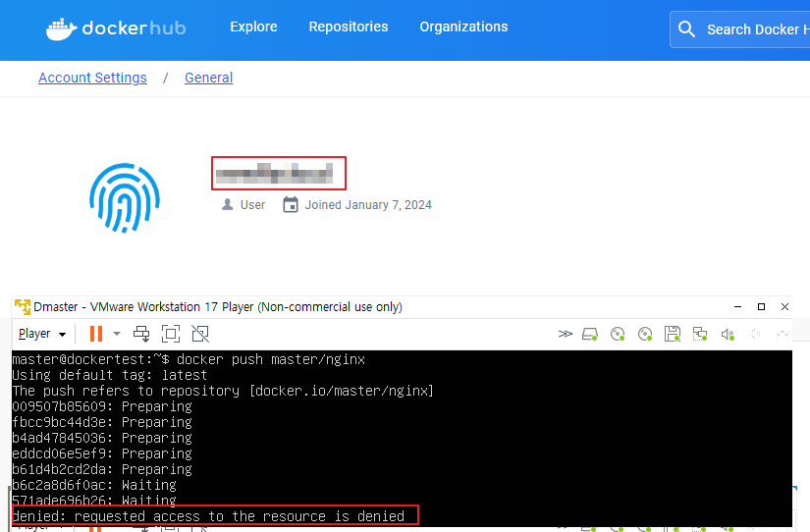
Task: Open the Organizations menu item
Action: click(x=463, y=27)
